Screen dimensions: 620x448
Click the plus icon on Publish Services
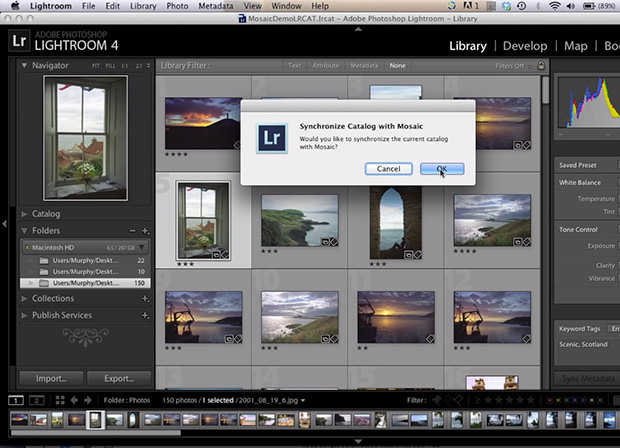[145, 315]
